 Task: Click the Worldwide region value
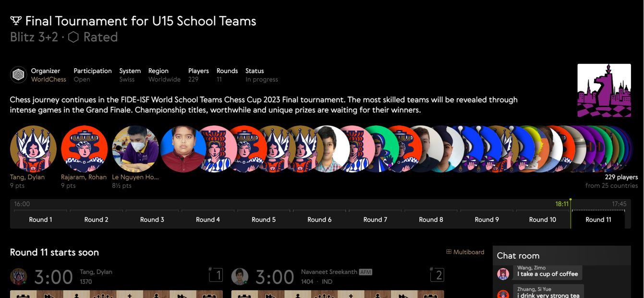(164, 79)
